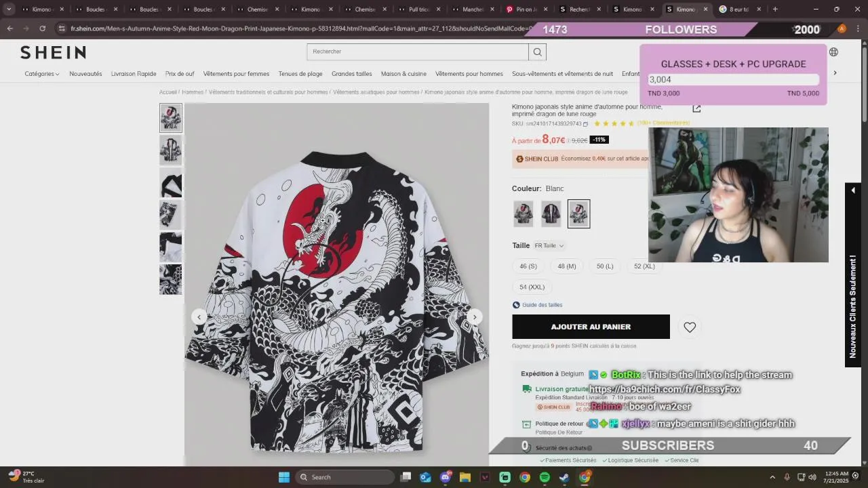Screen dimensions: 868x488
Task: Select size 52 (XL)
Action: tap(644, 266)
